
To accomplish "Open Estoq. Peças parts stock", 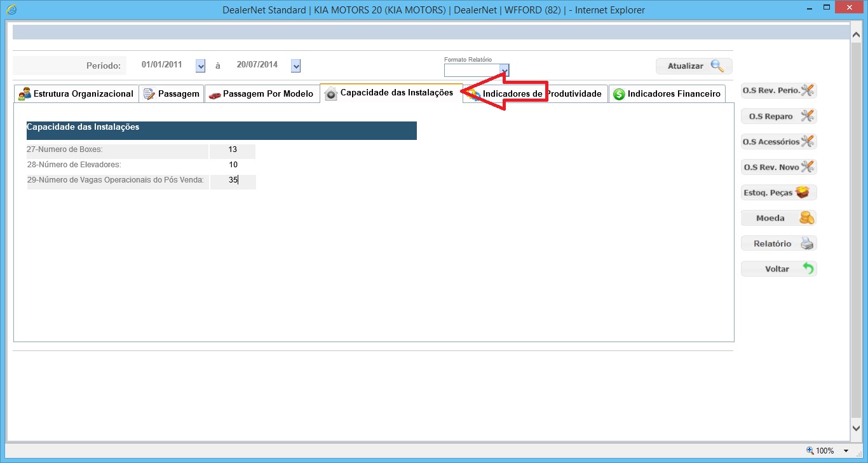I will click(x=778, y=192).
